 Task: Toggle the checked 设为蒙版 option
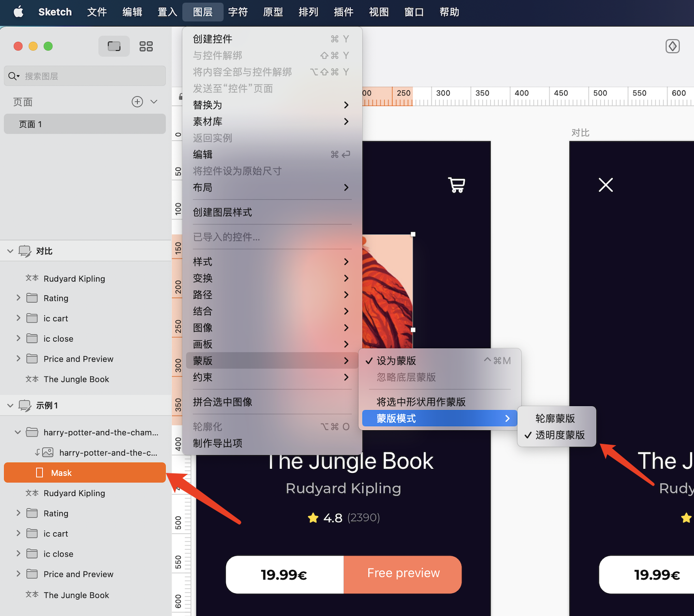click(396, 361)
